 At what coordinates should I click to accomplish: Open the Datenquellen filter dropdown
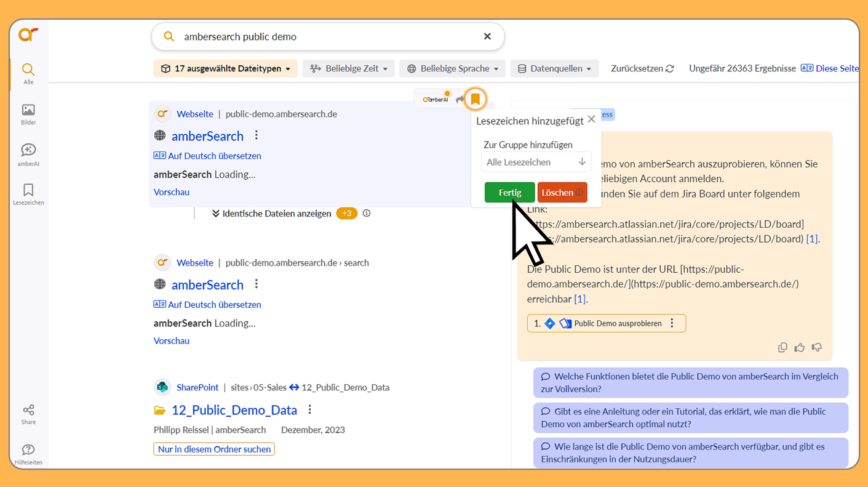(554, 68)
